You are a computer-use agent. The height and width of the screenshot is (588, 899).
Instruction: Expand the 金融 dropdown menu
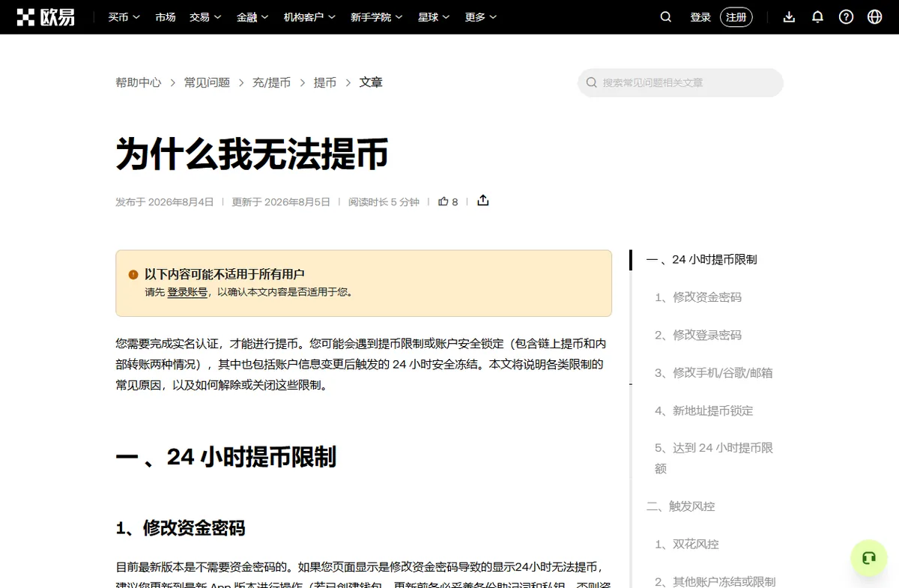[252, 17]
